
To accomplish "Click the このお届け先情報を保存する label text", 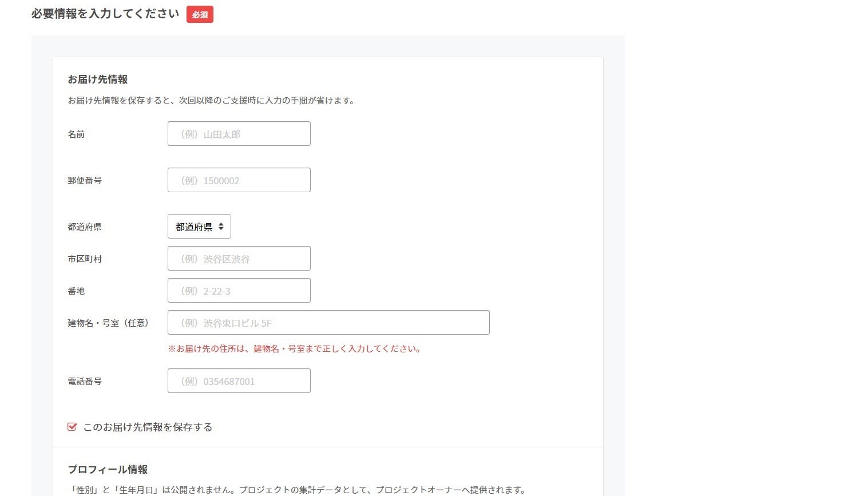I will (x=148, y=427).
